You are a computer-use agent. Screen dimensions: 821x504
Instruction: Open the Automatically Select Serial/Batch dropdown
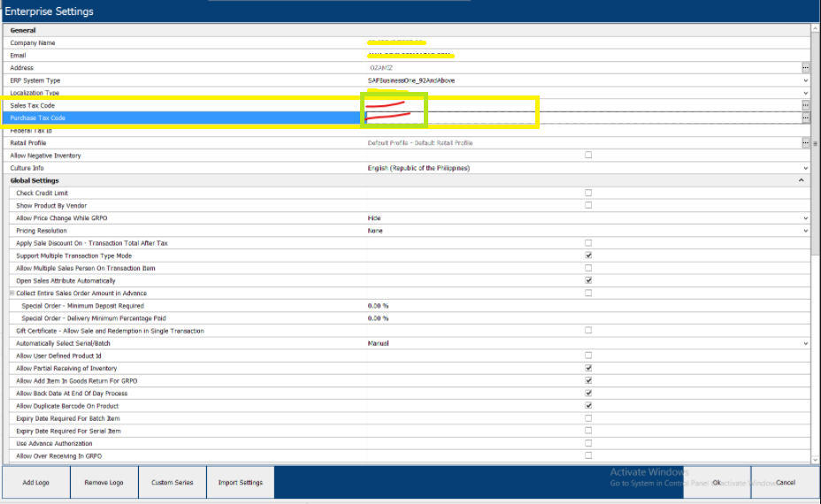pyautogui.click(x=805, y=343)
